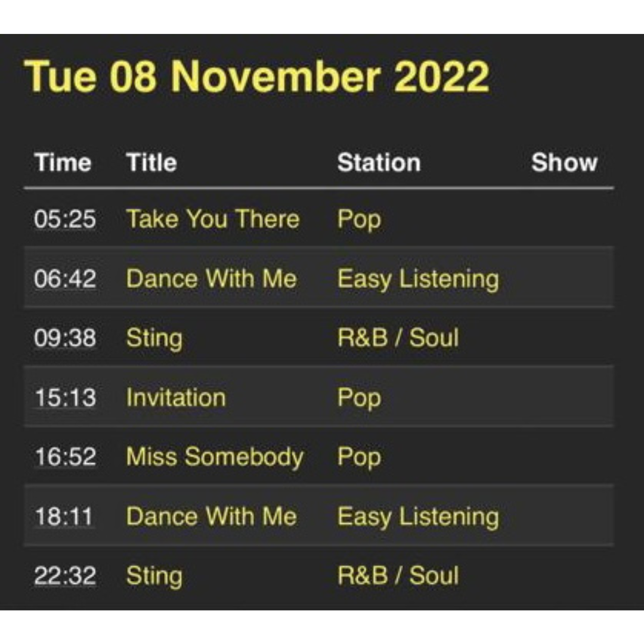This screenshot has width=644, height=644.
Task: Select R&B / Soul station in 09:38 row
Action: pos(398,338)
